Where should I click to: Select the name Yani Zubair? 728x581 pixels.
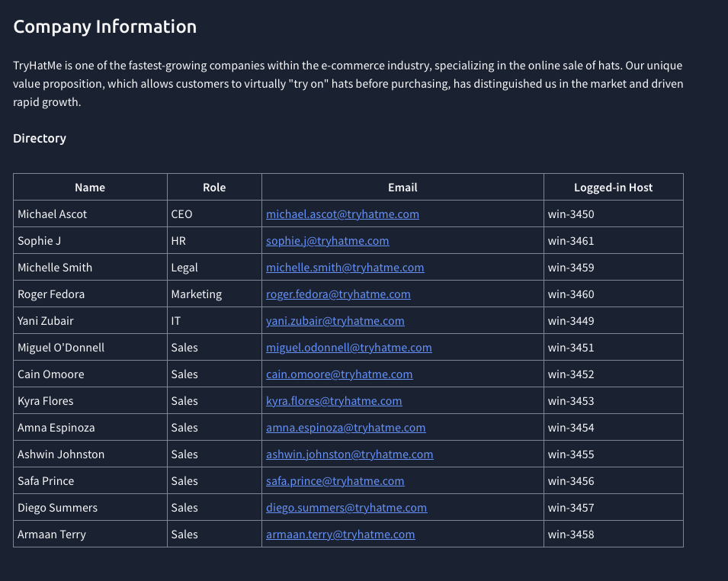coord(46,321)
